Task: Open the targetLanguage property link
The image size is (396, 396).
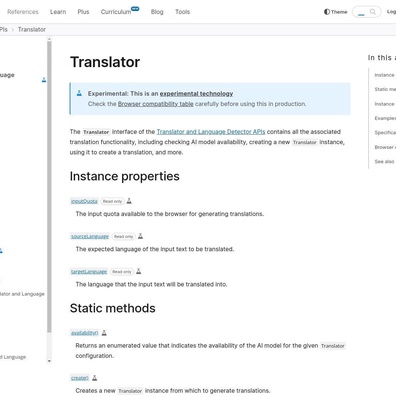Action: 89,272
